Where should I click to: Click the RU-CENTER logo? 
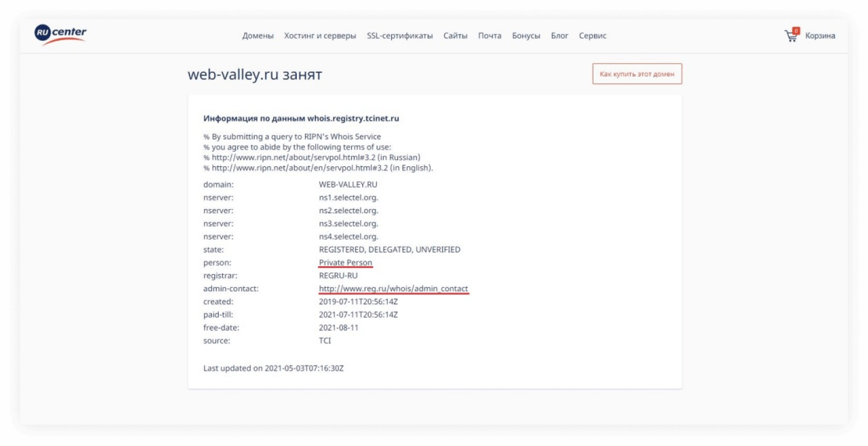(61, 35)
